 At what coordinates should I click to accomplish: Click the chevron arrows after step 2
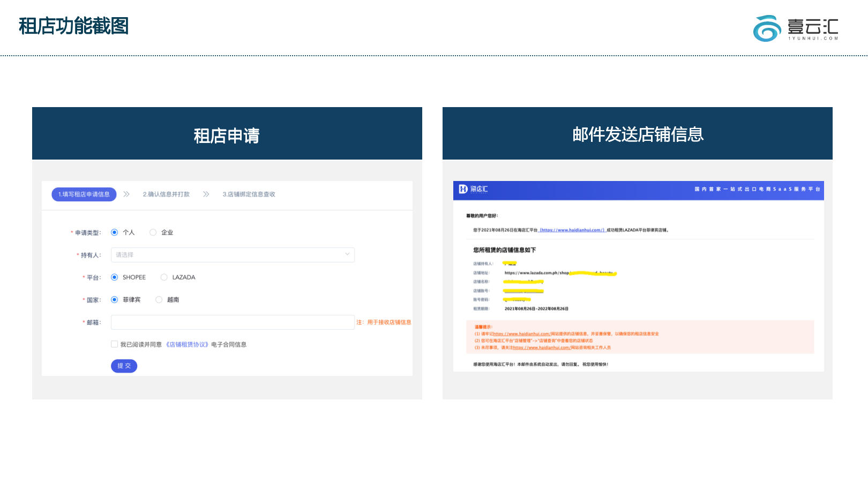click(206, 194)
